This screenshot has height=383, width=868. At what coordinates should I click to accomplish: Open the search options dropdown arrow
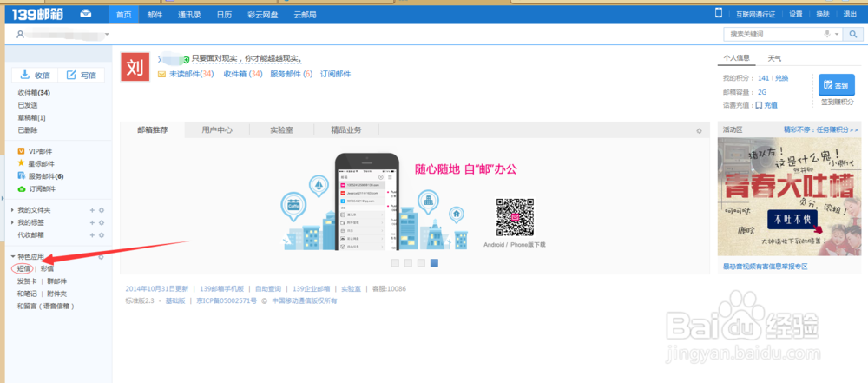point(837,35)
